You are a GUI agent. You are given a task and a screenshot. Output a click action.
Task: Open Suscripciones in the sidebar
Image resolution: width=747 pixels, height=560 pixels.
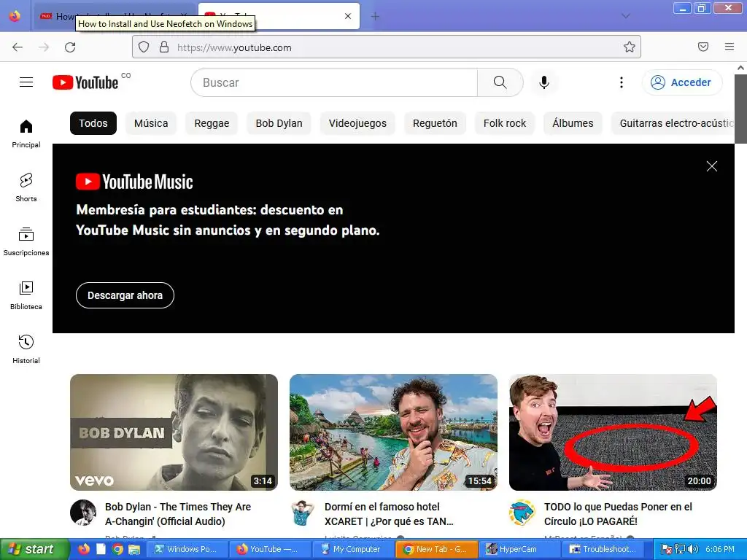[x=26, y=241]
